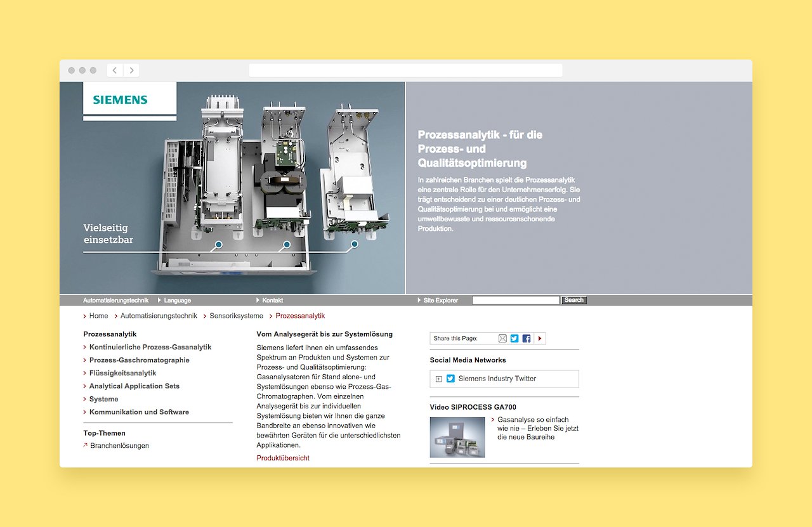Open Flüssigkeitsanalytik in sidebar
Image resolution: width=812 pixels, height=527 pixels.
coord(122,374)
